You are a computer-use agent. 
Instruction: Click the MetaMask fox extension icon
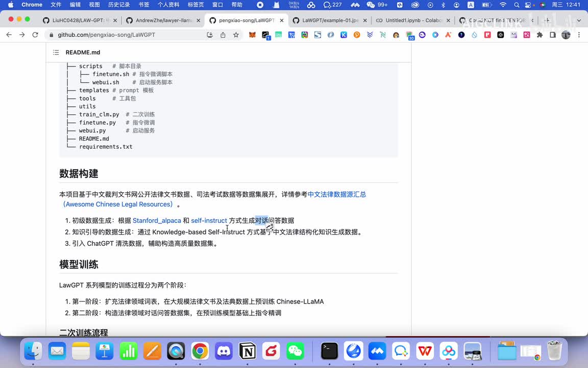coord(252,35)
